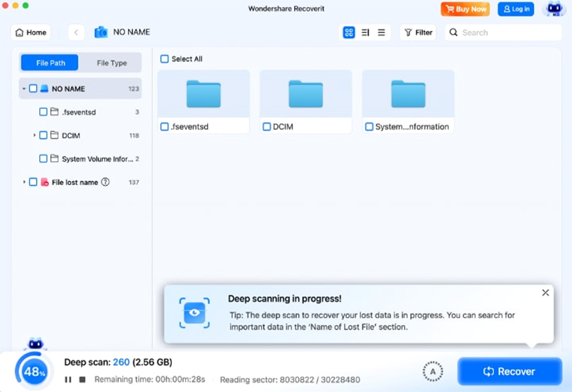Tick the Select All checkbox
572x392 pixels.
[165, 58]
